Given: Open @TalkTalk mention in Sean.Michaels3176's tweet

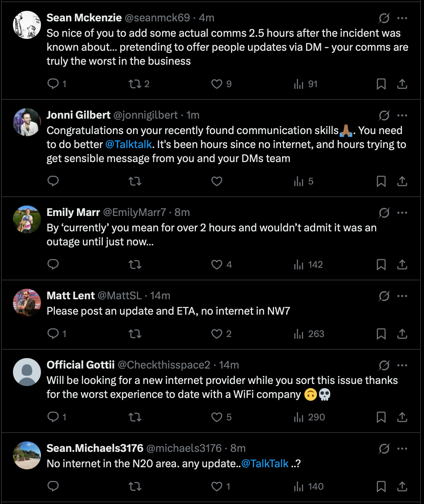Looking at the screenshot, I should click(265, 463).
